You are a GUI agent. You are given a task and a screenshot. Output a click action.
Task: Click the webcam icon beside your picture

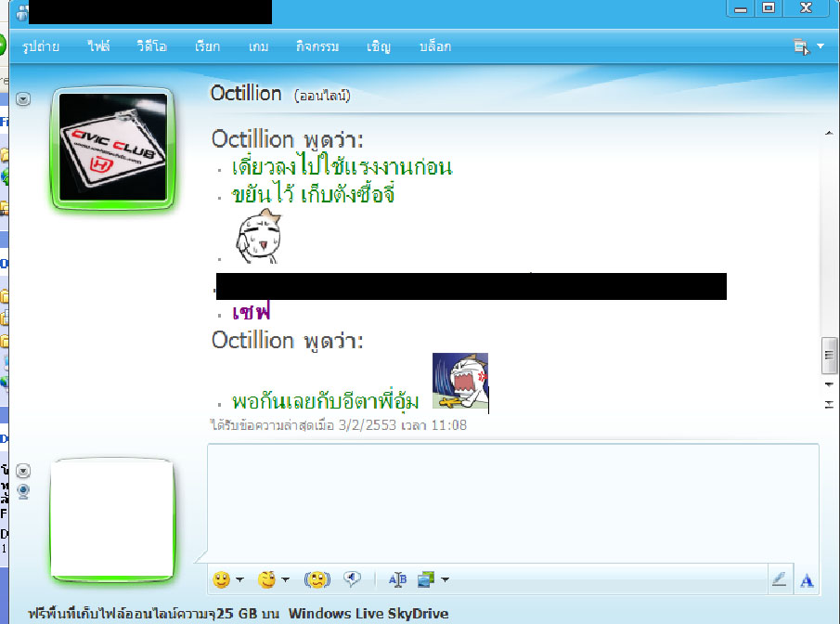24,489
